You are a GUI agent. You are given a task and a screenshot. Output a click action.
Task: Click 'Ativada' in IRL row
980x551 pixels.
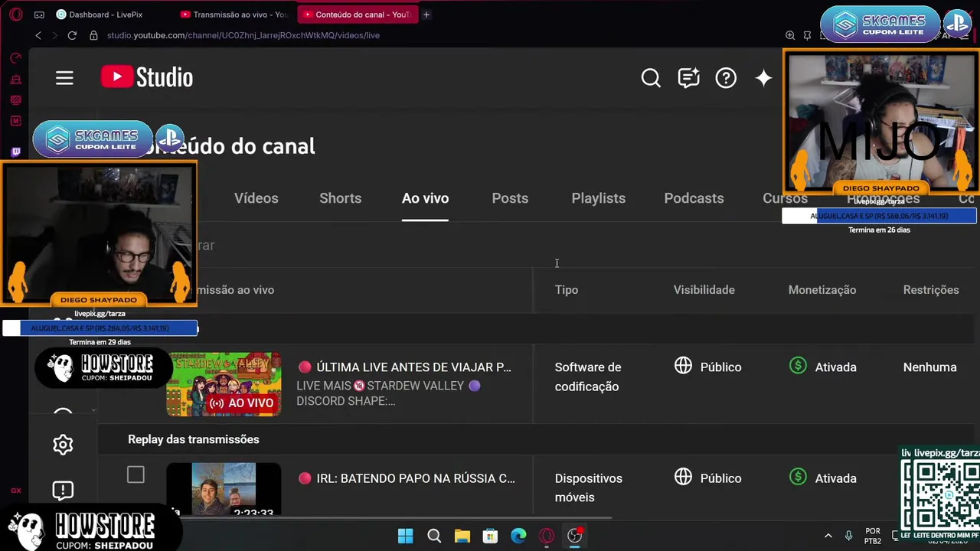point(835,478)
